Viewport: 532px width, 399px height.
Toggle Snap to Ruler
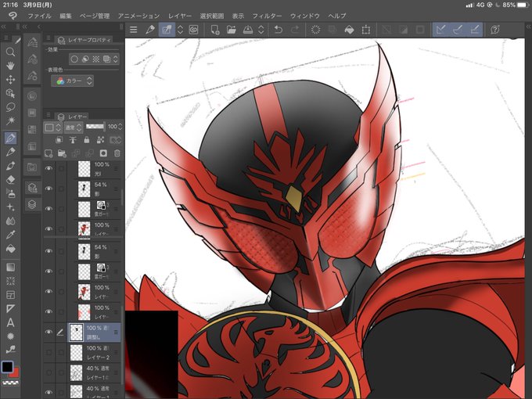coord(440,30)
